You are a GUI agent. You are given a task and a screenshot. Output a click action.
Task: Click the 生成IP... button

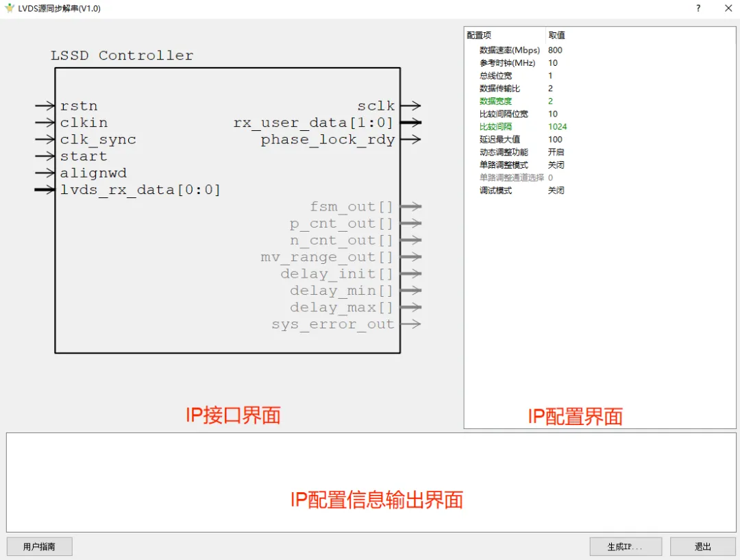click(x=625, y=546)
